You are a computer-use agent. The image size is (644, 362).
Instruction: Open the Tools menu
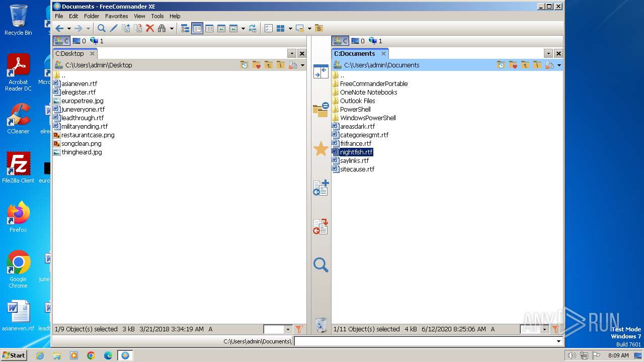click(157, 16)
